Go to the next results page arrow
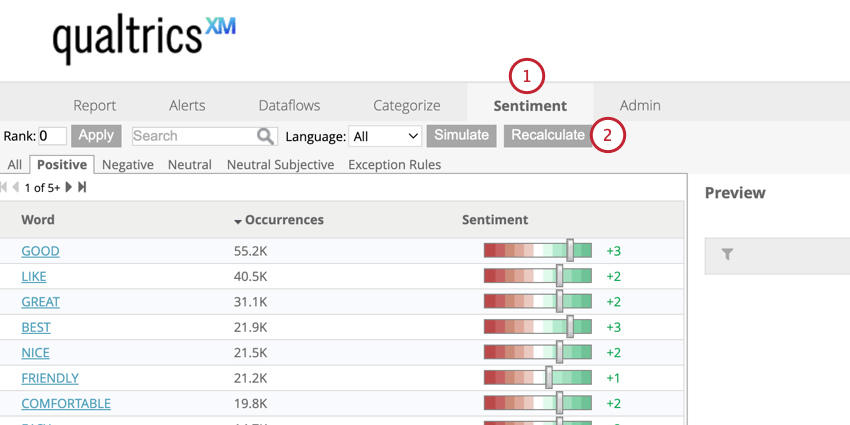This screenshot has height=425, width=850. point(69,187)
